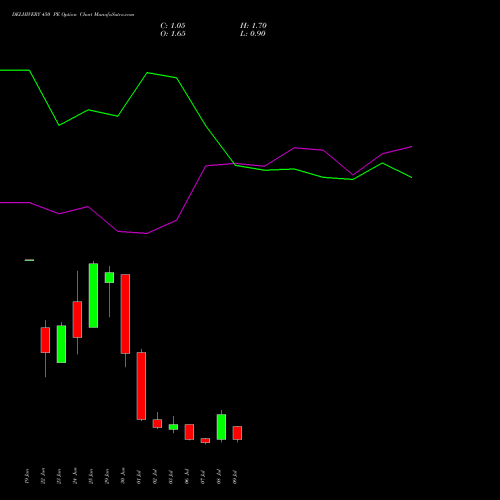Click the '30 Jun' date axis label
Viewport: 500px width, 500px height.
123,476
